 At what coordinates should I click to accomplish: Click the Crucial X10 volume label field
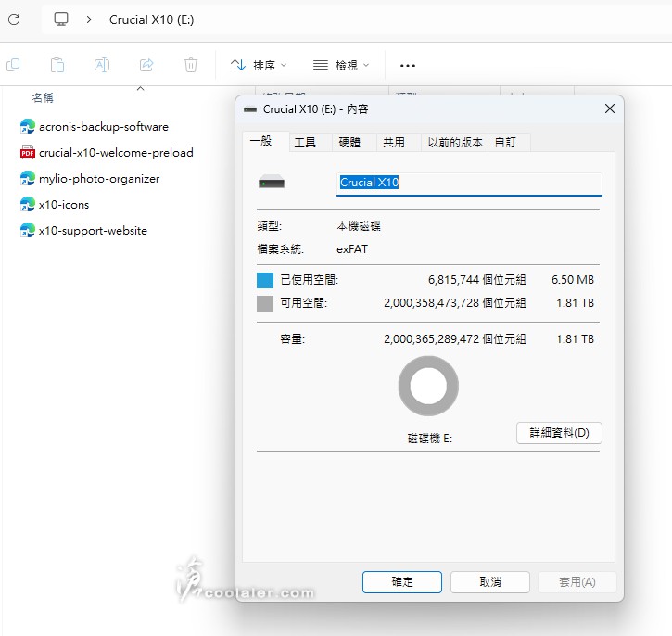point(469,184)
